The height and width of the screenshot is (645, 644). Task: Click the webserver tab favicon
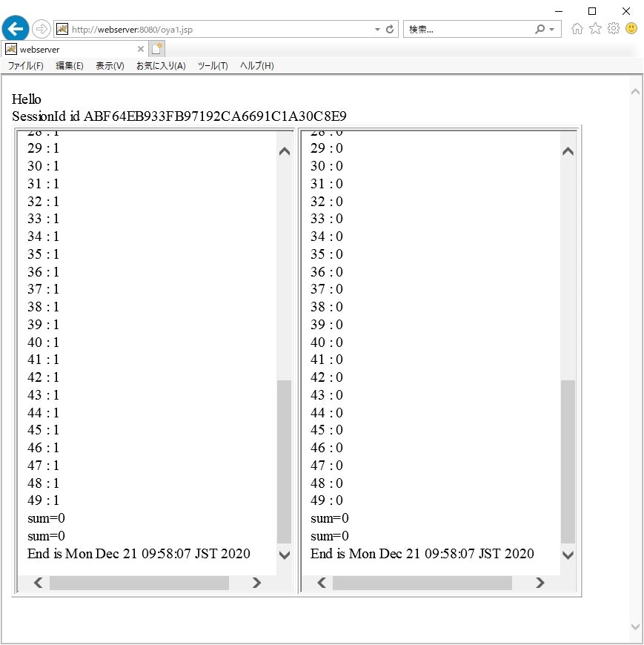(10, 50)
